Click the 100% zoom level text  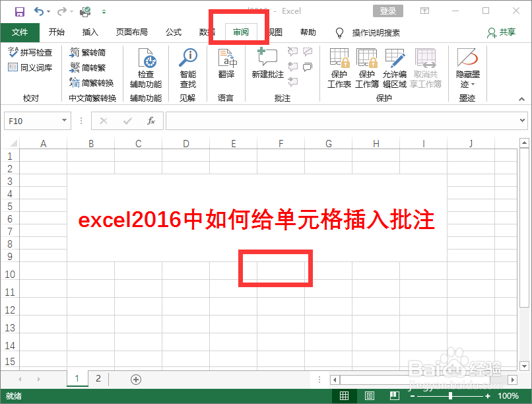point(508,396)
